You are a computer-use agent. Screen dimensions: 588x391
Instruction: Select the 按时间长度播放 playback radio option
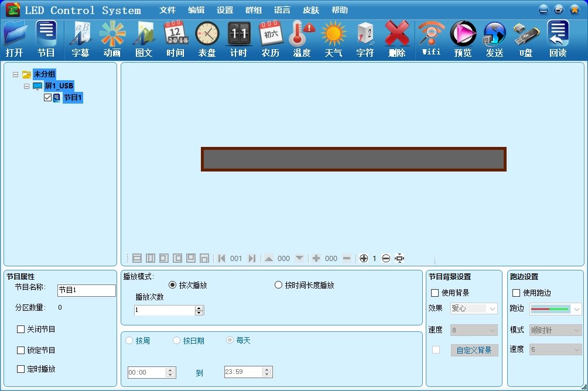point(279,284)
